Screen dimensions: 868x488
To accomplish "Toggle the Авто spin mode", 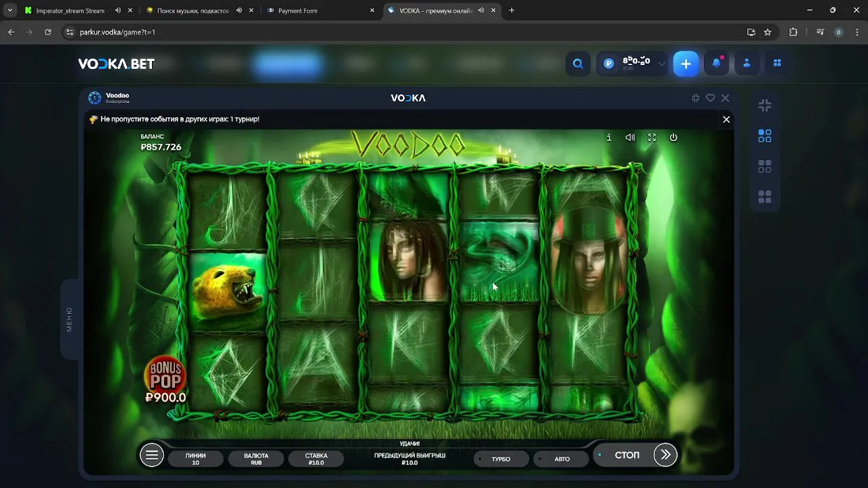I will click(562, 459).
